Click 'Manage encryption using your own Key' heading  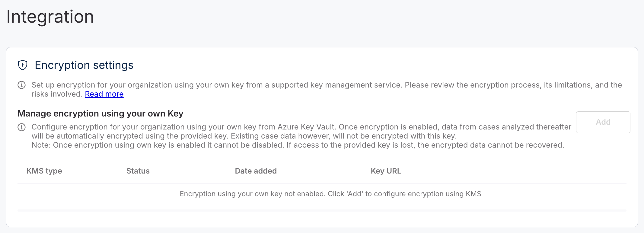[x=100, y=113]
